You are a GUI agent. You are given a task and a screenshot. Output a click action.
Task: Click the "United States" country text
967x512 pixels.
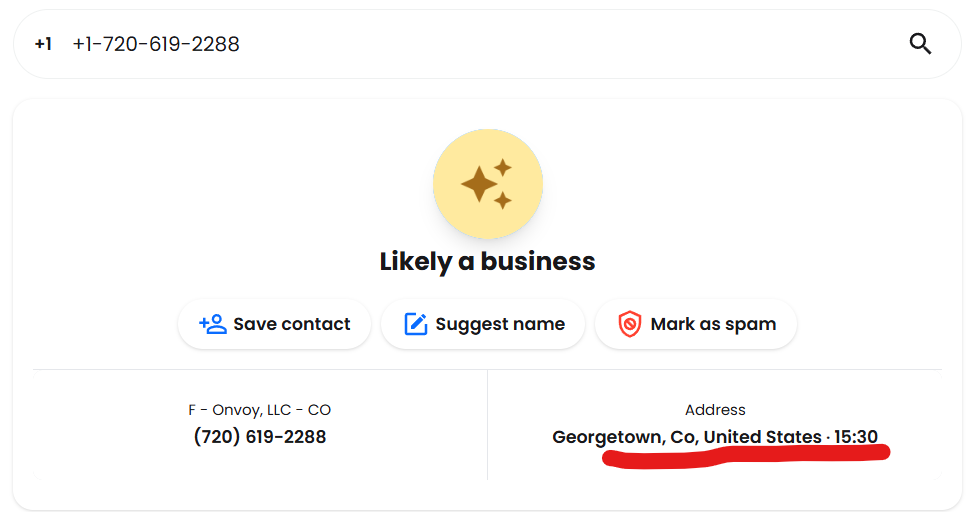(x=762, y=437)
